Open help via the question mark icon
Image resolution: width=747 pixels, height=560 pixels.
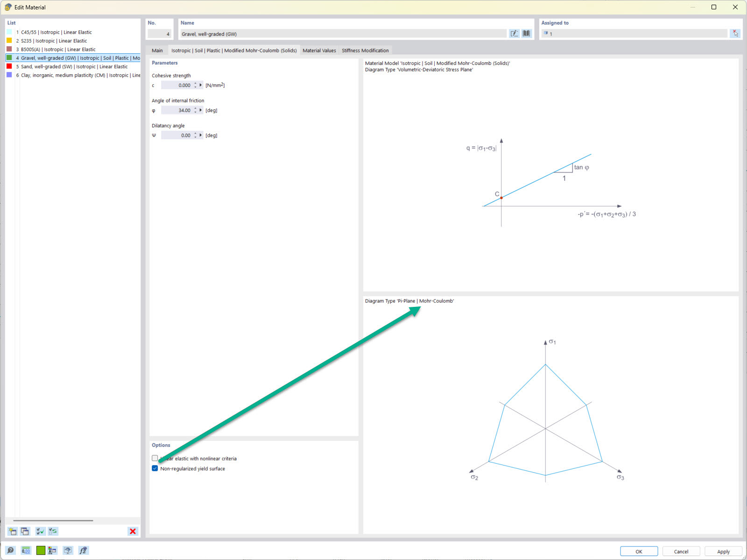click(10, 550)
